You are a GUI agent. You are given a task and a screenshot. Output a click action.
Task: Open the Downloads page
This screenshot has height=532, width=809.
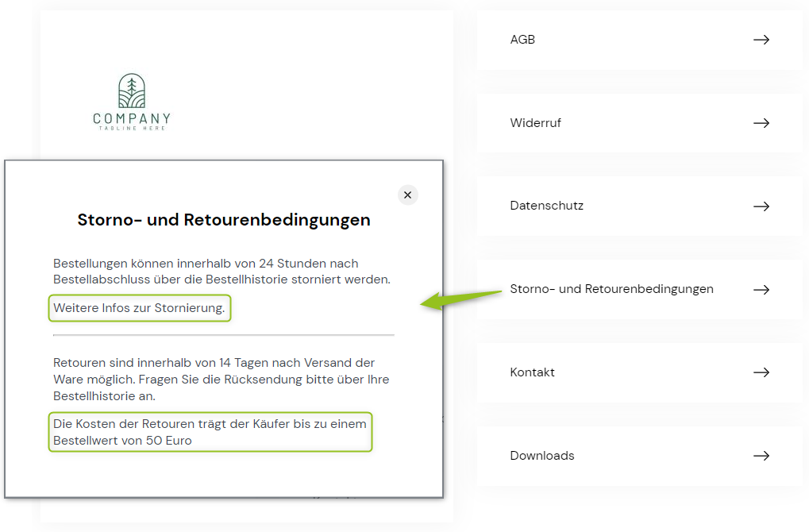640,456
